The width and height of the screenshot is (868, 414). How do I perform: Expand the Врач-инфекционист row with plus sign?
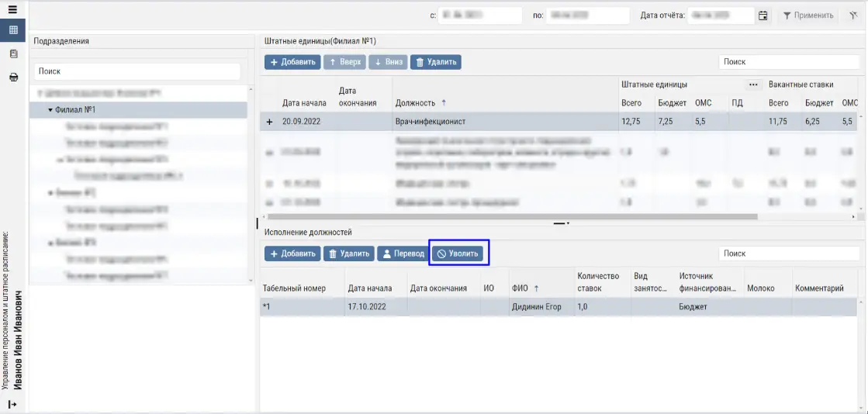click(x=270, y=122)
